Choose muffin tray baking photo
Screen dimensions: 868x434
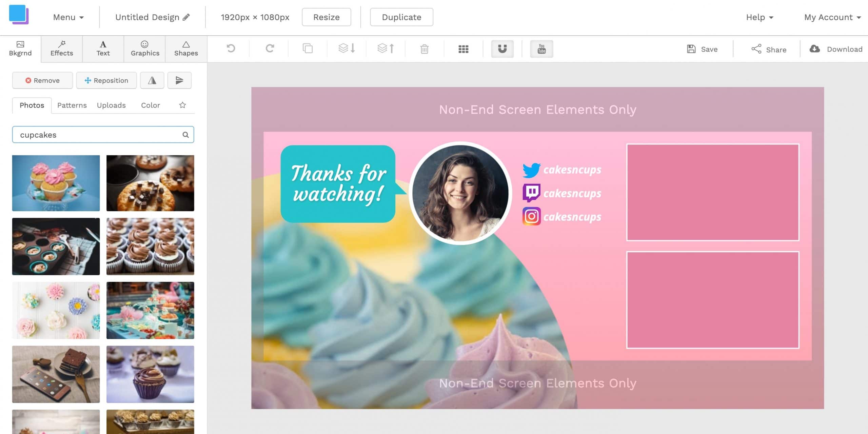coord(56,246)
